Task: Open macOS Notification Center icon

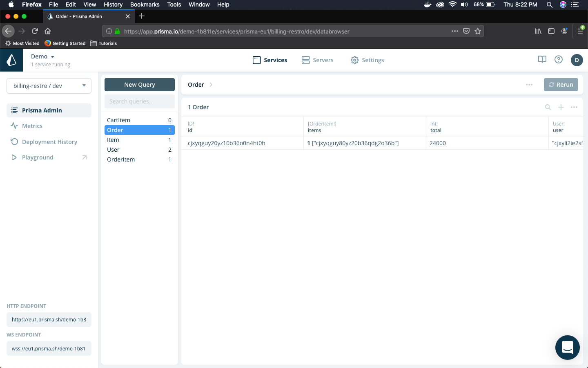Action: pyautogui.click(x=575, y=4)
